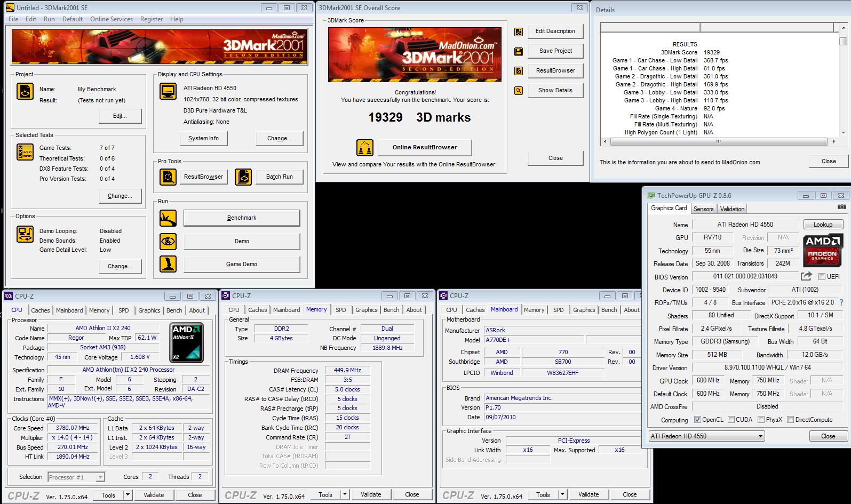Click the Details vertical scrollbar down arrow
This screenshot has height=504, width=851.
(x=843, y=132)
